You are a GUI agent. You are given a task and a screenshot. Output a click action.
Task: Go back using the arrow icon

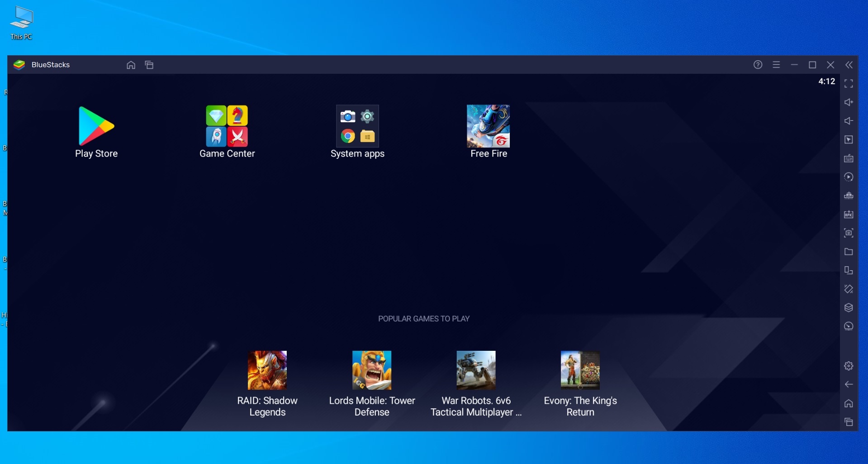point(849,384)
